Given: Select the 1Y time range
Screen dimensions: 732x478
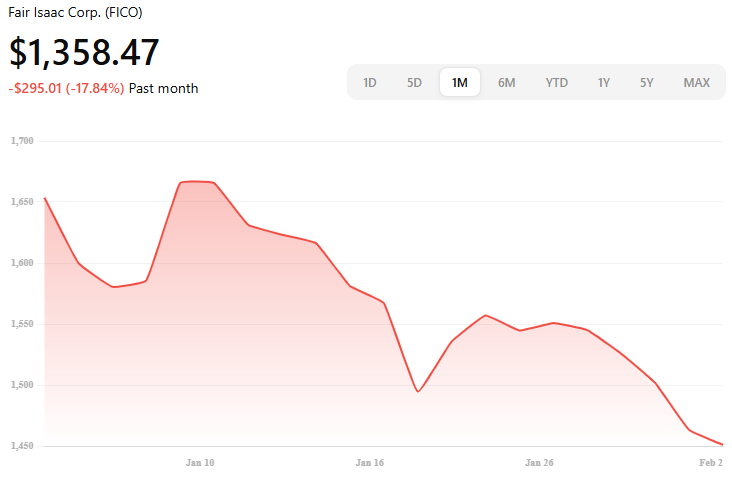Looking at the screenshot, I should click(x=604, y=83).
